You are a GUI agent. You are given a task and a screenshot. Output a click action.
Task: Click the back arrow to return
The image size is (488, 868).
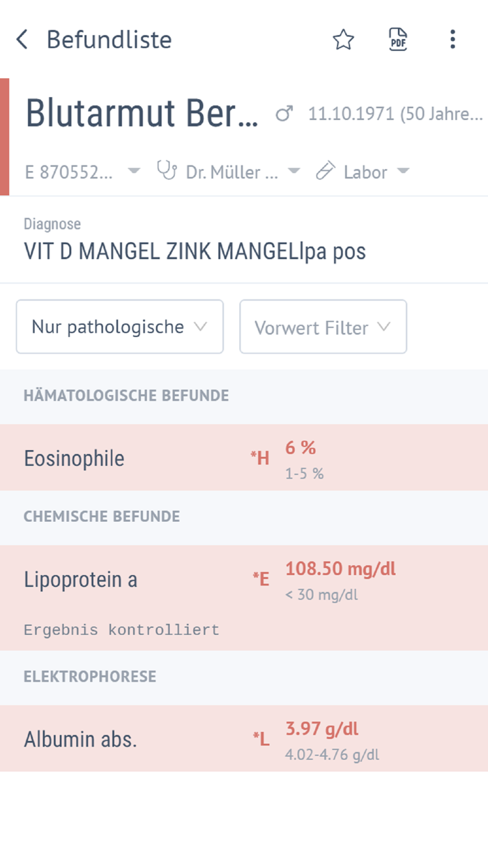[22, 40]
